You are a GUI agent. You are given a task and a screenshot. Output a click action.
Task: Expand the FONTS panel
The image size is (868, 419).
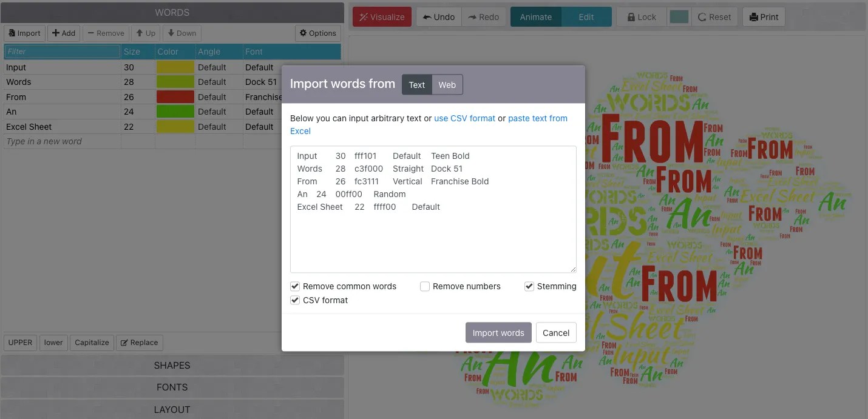coord(172,387)
